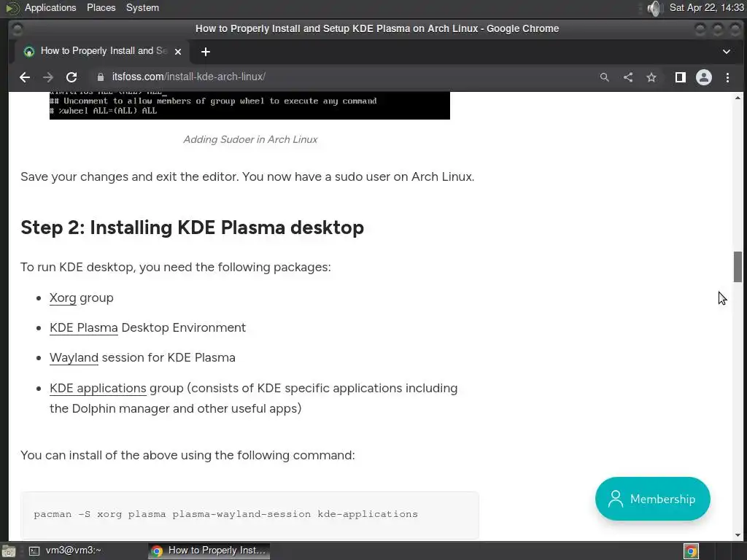This screenshot has width=747, height=560.
Task: Toggle the Chrome side panel
Action: pyautogui.click(x=681, y=77)
